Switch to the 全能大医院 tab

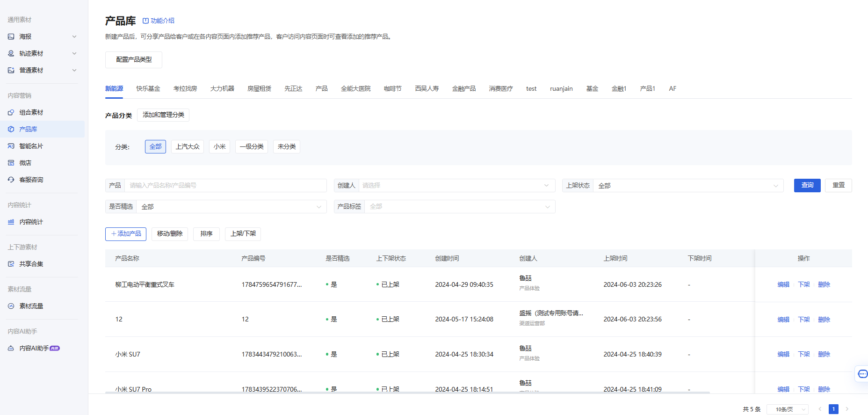355,88
